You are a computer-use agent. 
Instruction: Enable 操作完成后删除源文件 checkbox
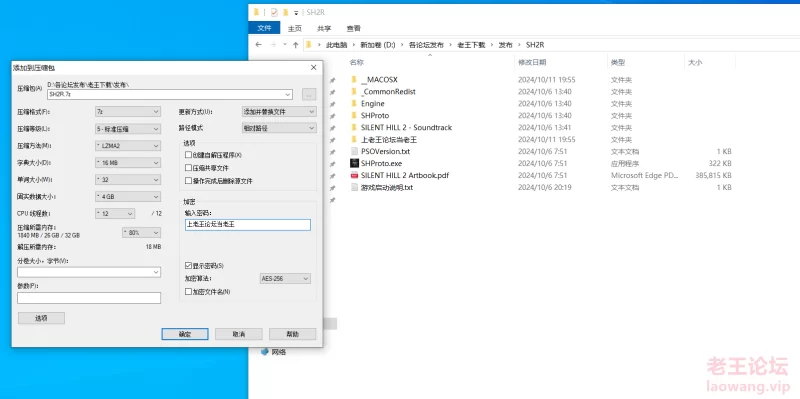pyautogui.click(x=189, y=181)
